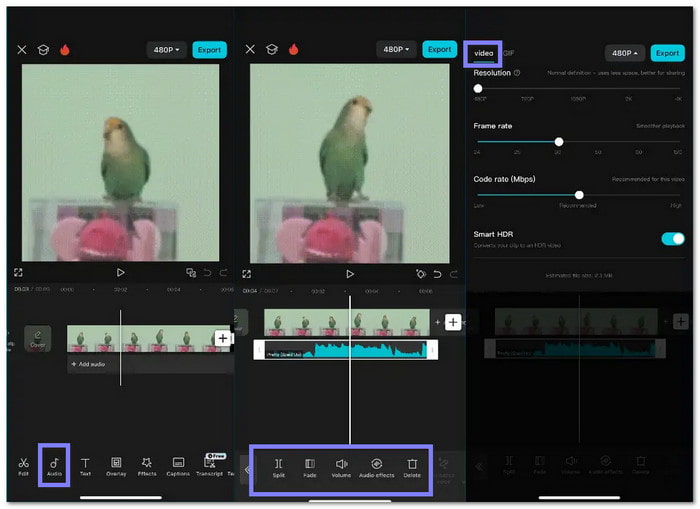
Task: Click the "Frame rate" label
Action: pyautogui.click(x=492, y=126)
